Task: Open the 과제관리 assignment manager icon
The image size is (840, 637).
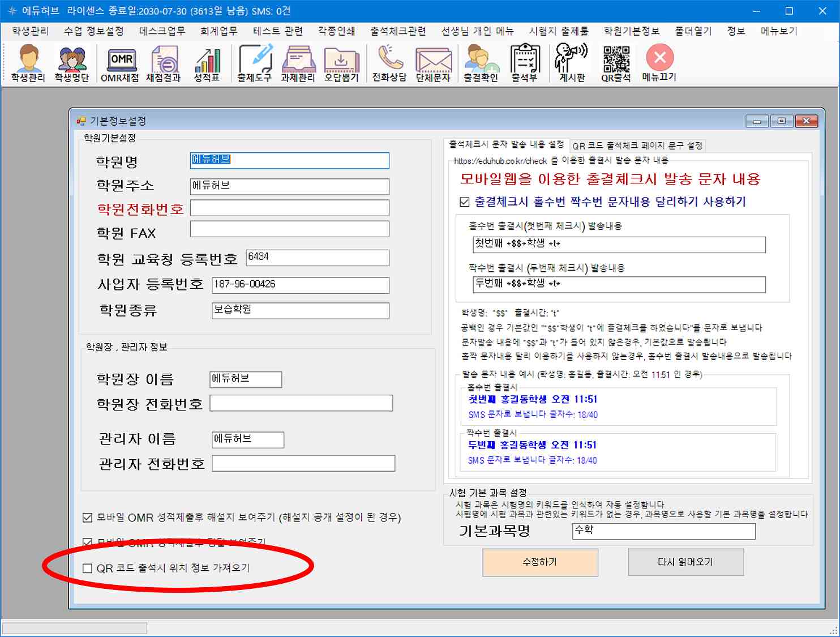Action: point(298,64)
